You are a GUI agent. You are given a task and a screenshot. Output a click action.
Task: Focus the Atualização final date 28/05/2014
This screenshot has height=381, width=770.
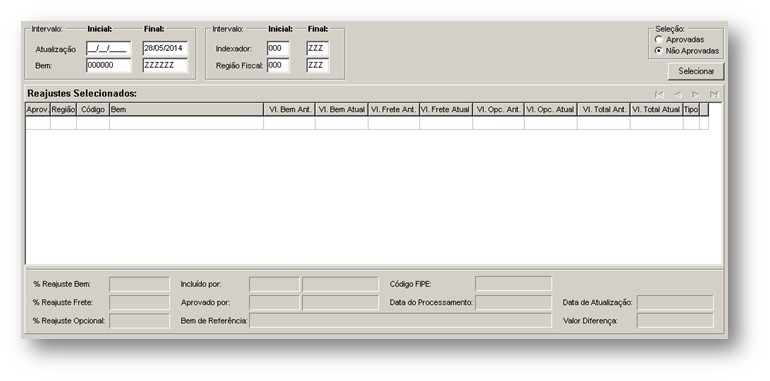pyautogui.click(x=165, y=49)
